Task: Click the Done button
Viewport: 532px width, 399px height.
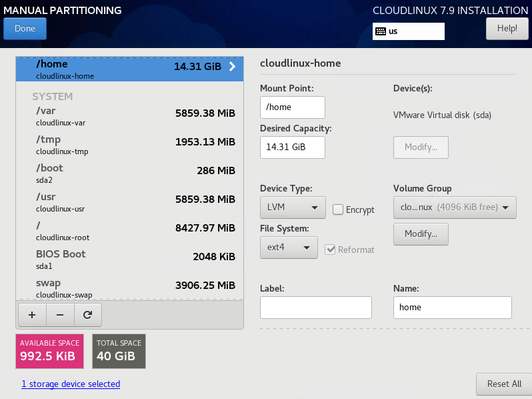Action: pyautogui.click(x=25, y=29)
